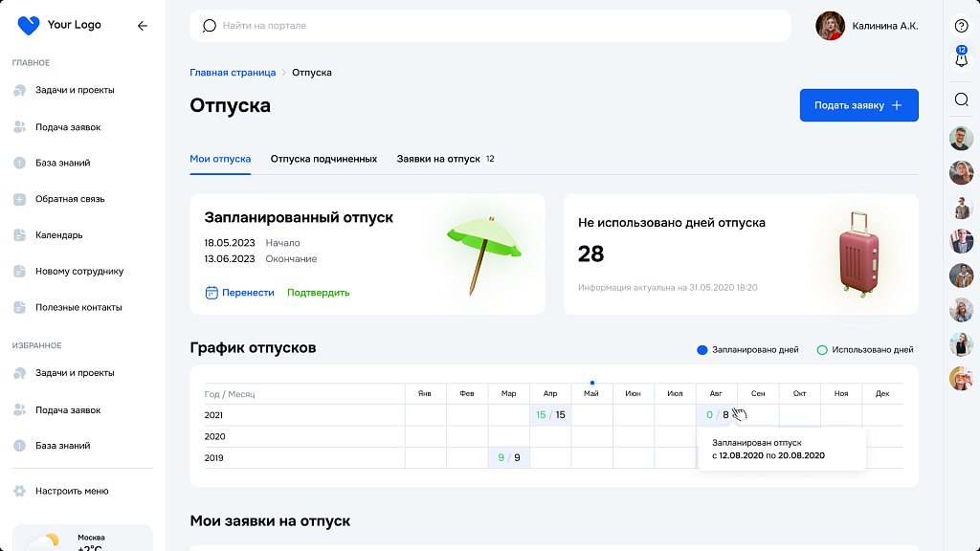Select the Подача заявок sidebar icon
The image size is (980, 551).
tap(21, 126)
